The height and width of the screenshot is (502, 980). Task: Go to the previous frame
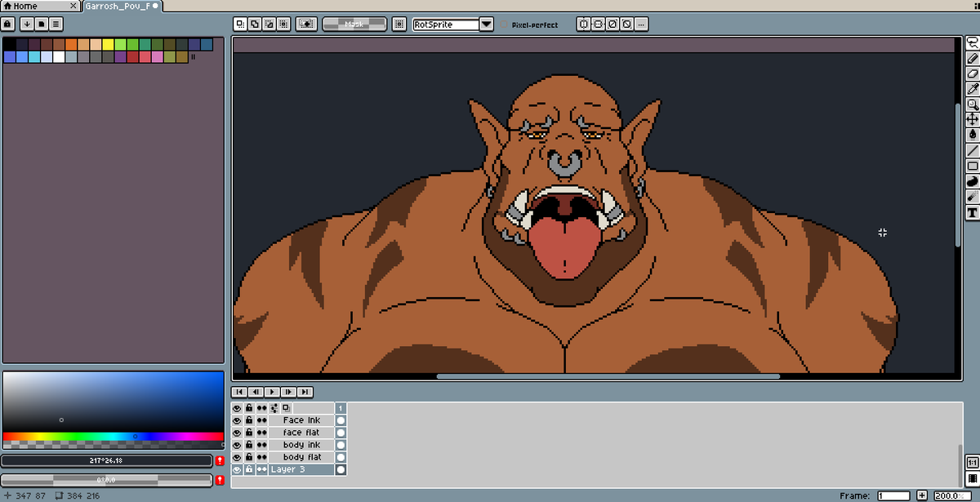click(256, 392)
